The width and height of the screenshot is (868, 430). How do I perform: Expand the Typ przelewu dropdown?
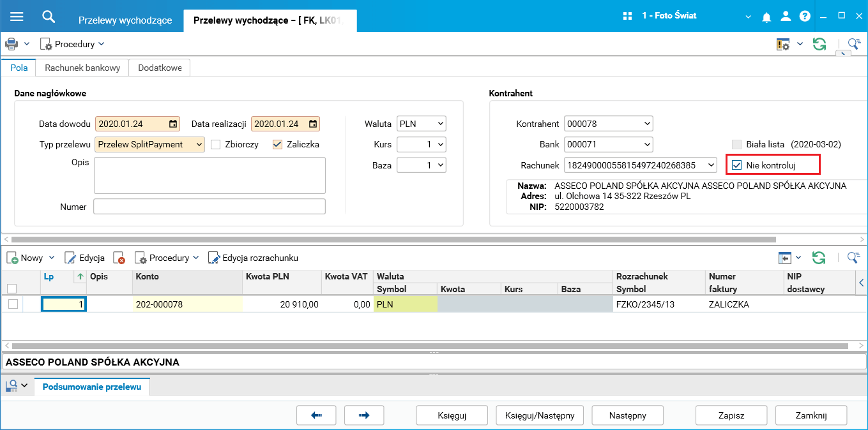click(x=199, y=145)
